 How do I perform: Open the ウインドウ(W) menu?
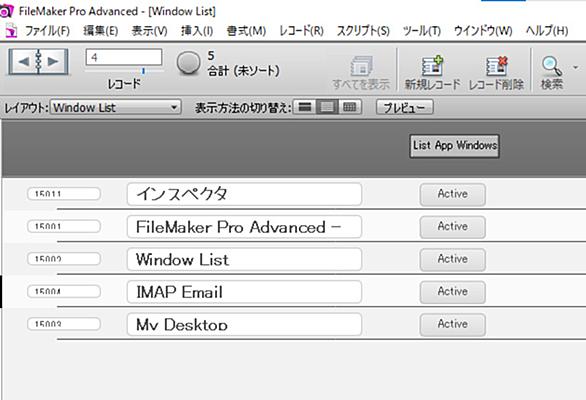tap(483, 31)
